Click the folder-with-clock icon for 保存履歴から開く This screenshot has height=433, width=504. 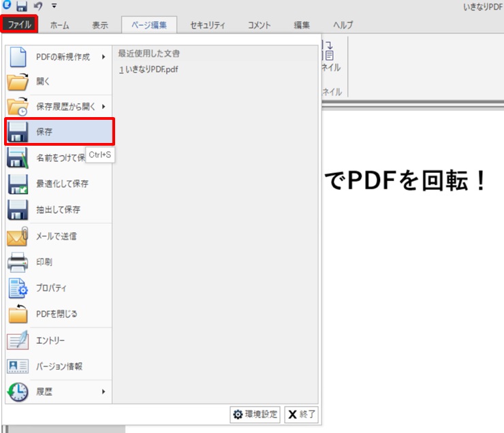(x=18, y=106)
